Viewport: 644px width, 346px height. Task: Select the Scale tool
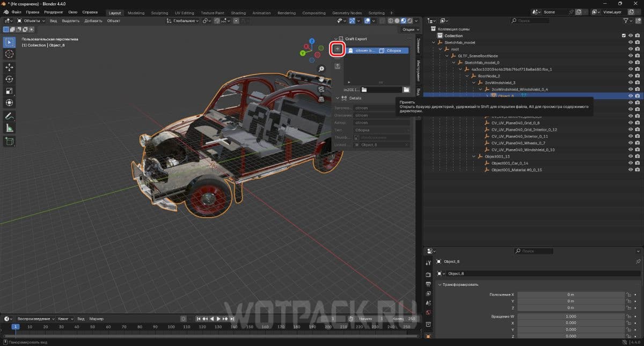pyautogui.click(x=9, y=91)
